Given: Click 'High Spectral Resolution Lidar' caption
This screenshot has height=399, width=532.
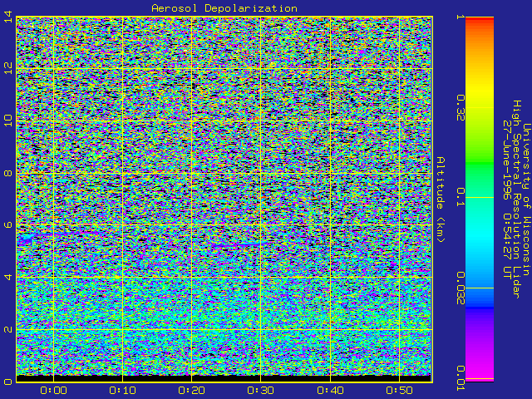Looking at the screenshot, I should [x=516, y=199].
